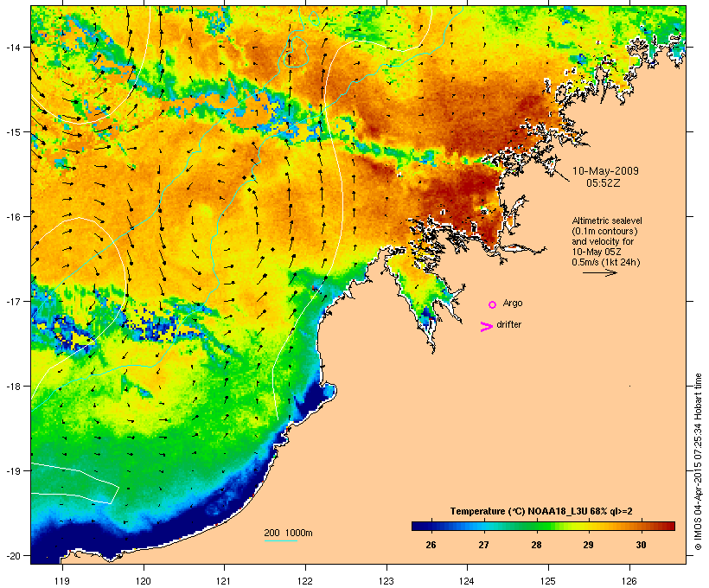Click the longitude label '124'
709x588 pixels.
(467, 581)
